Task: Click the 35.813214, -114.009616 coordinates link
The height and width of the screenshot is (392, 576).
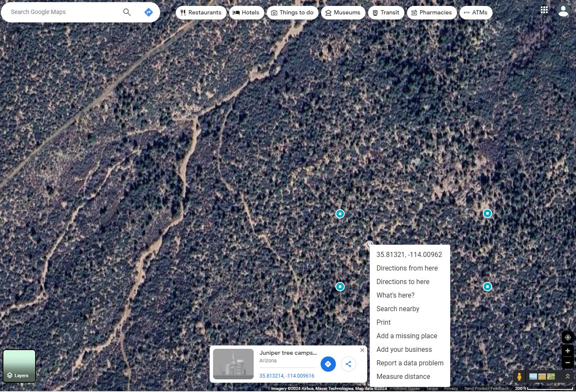Action: tap(287, 376)
